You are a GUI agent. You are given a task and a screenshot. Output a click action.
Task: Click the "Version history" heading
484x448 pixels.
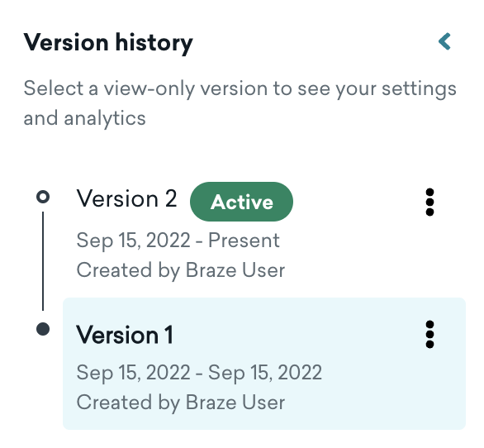pos(108,43)
